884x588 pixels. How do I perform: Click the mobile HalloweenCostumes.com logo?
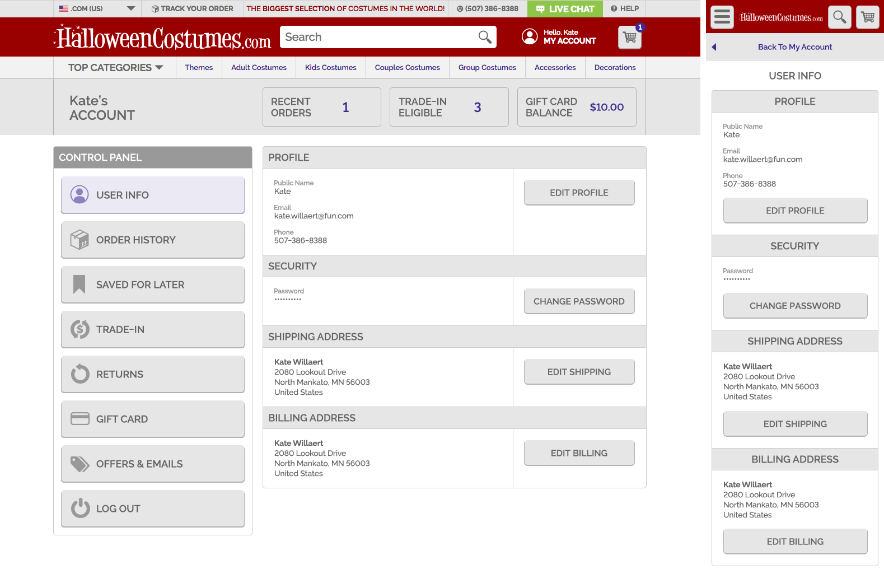click(x=781, y=17)
